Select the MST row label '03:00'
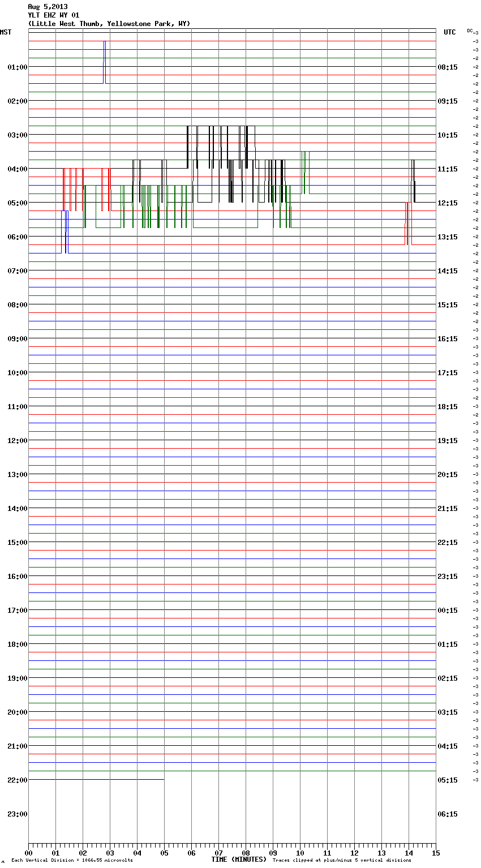481x868 pixels. [18, 135]
